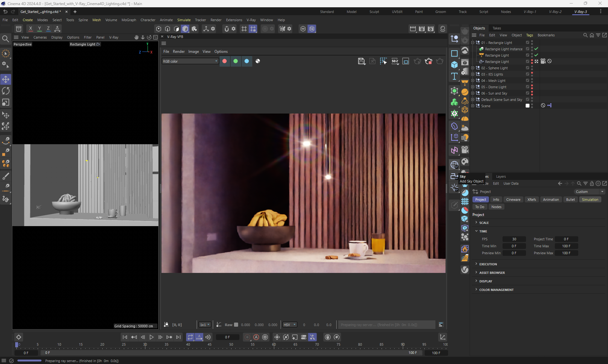Select the Move tool in left toolbar
This screenshot has height=364, width=608.
(x=6, y=79)
